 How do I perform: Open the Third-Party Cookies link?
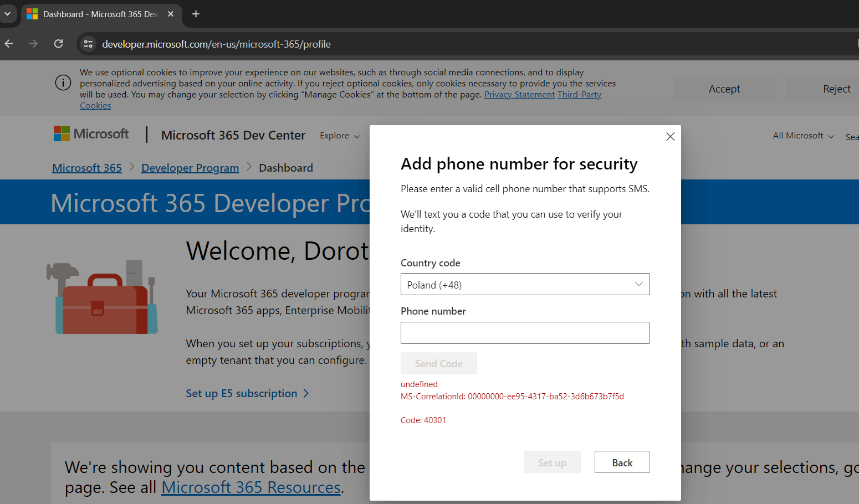pyautogui.click(x=579, y=95)
